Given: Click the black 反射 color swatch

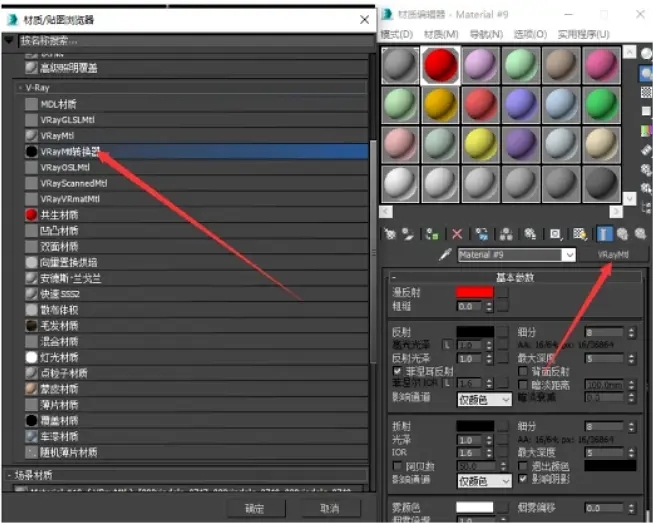Looking at the screenshot, I should 475,332.
